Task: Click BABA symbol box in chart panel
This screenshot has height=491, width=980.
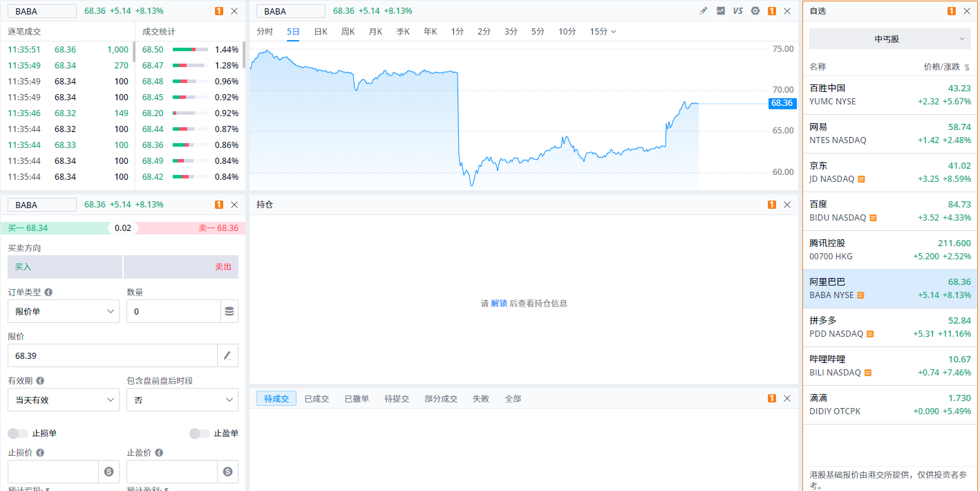Action: click(291, 11)
